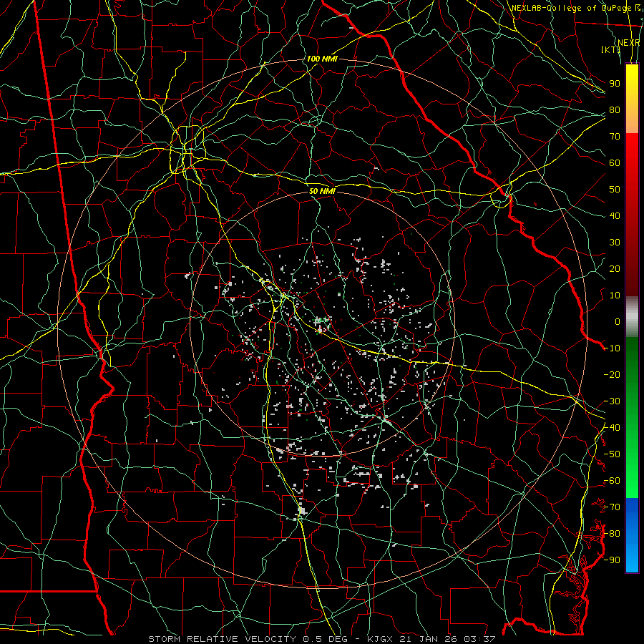Click the 03:37 timestamp

(479, 639)
